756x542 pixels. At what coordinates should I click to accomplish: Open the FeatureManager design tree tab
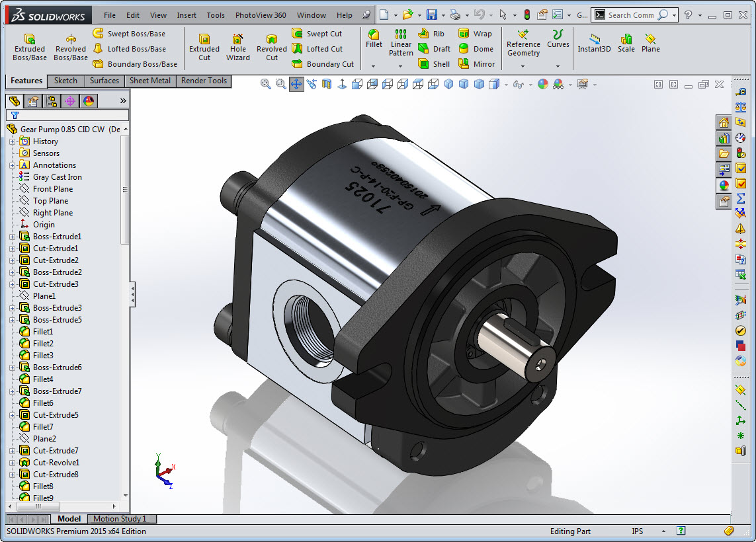[15, 100]
